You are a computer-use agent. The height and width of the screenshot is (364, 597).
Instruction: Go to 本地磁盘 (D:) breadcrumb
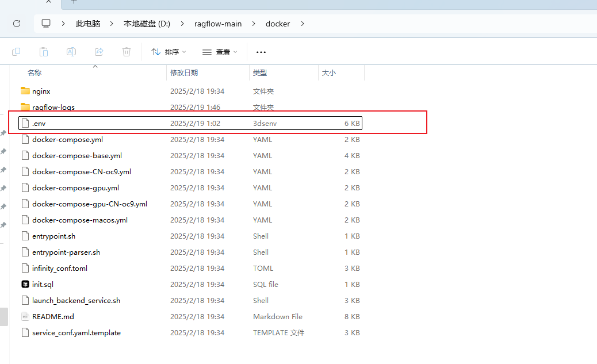147,24
